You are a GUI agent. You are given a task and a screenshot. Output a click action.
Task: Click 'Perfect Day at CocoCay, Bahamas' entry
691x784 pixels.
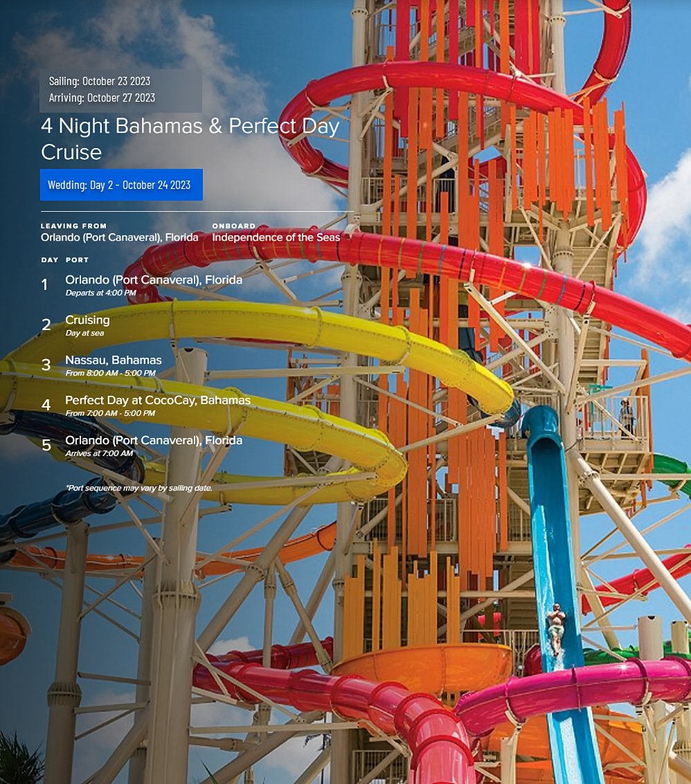pyautogui.click(x=158, y=401)
